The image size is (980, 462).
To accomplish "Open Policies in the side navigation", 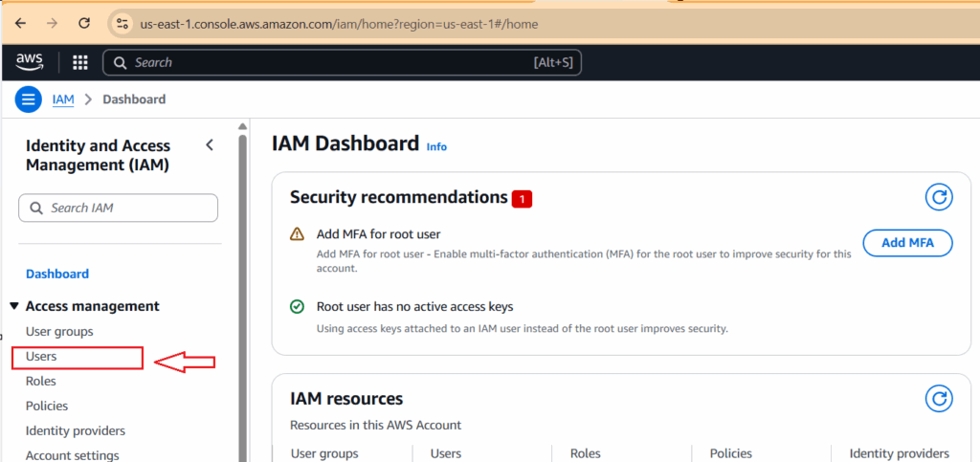I will (47, 406).
